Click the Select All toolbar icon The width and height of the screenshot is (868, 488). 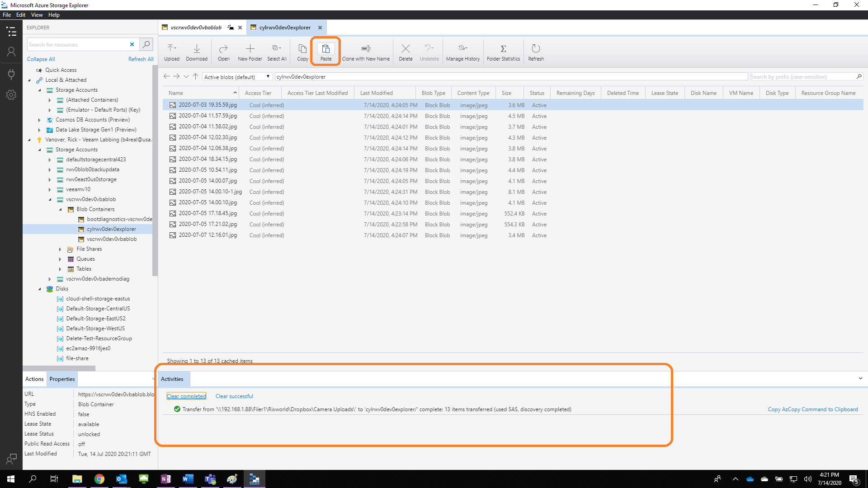pos(277,52)
